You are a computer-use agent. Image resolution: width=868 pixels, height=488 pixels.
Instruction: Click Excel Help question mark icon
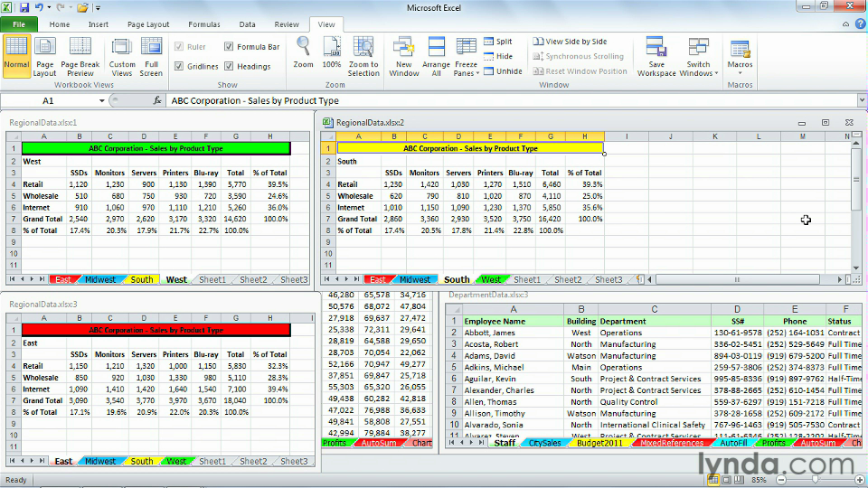click(x=860, y=23)
